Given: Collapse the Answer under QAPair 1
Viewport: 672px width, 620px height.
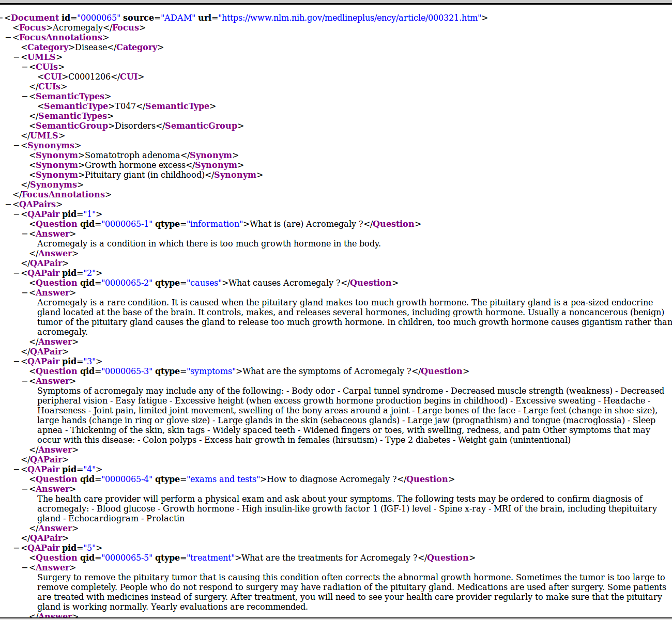Looking at the screenshot, I should pos(25,234).
